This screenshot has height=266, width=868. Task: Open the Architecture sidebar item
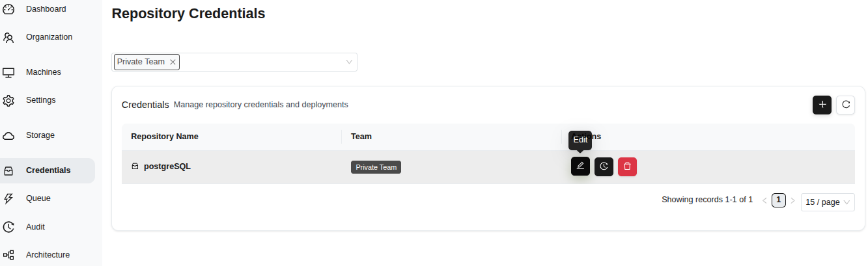pyautogui.click(x=48, y=255)
